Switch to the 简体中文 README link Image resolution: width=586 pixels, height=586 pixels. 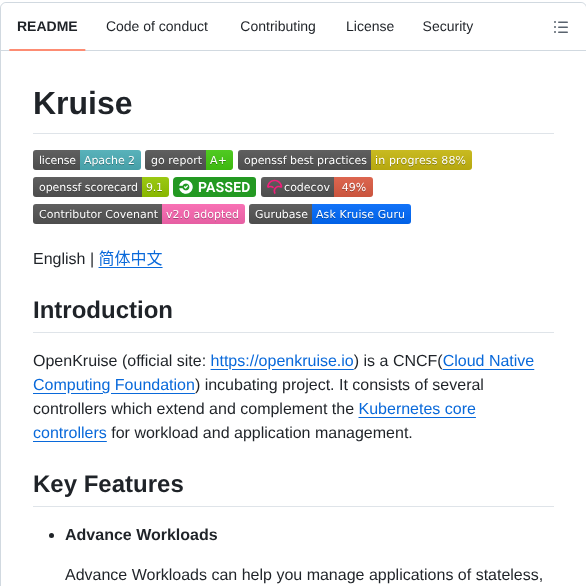click(130, 259)
